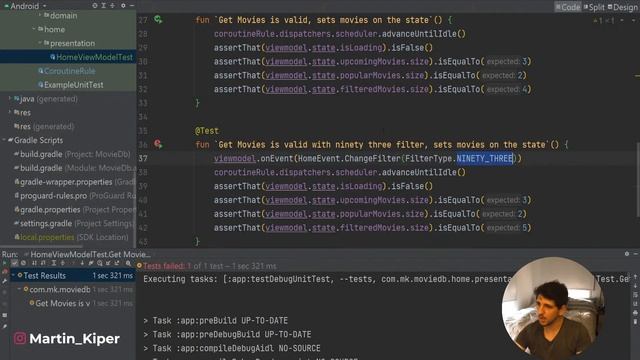The width and height of the screenshot is (640, 360).
Task: Expand the res folder
Action: pos(10,112)
